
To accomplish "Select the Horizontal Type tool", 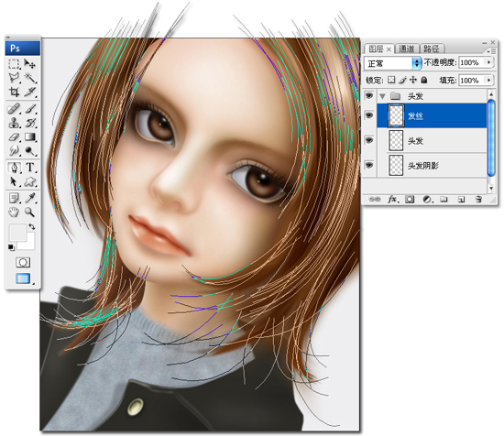I will click(x=30, y=168).
